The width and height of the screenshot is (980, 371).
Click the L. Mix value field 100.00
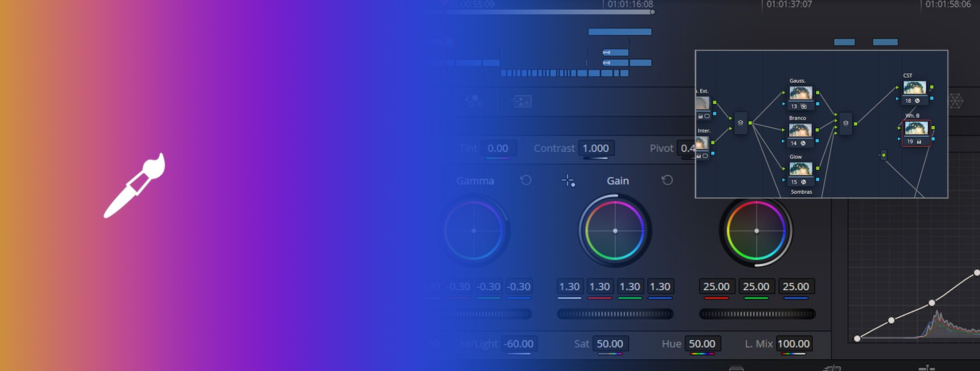click(794, 344)
